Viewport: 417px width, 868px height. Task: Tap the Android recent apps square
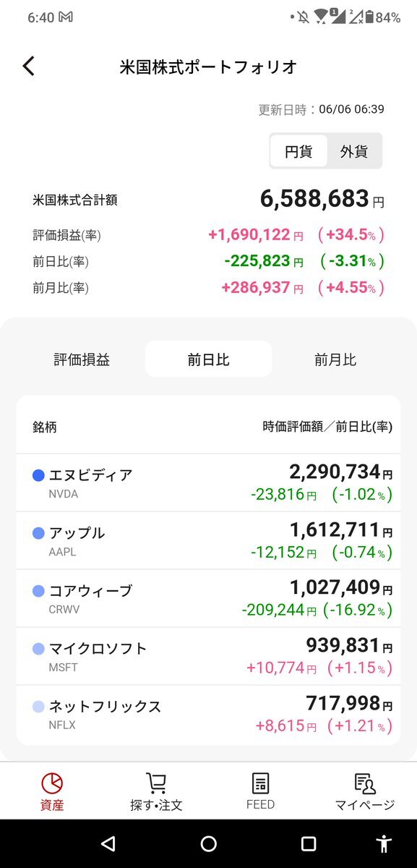coord(309,843)
